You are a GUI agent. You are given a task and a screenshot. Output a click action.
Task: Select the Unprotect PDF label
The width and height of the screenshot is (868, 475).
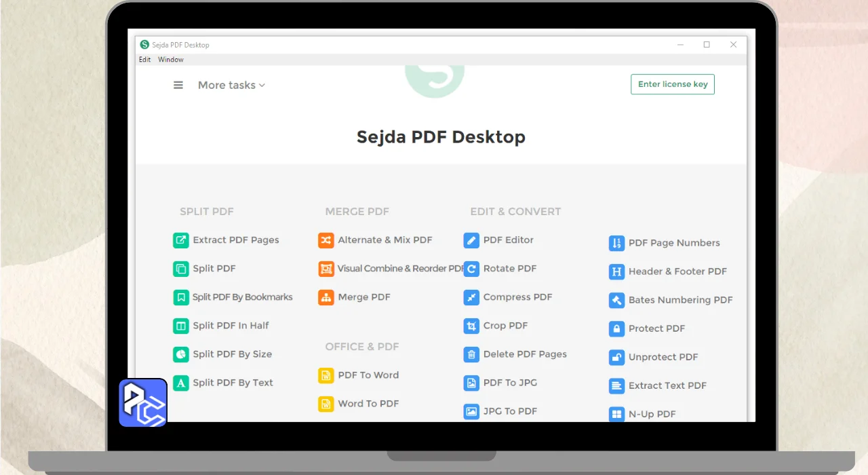pyautogui.click(x=663, y=357)
